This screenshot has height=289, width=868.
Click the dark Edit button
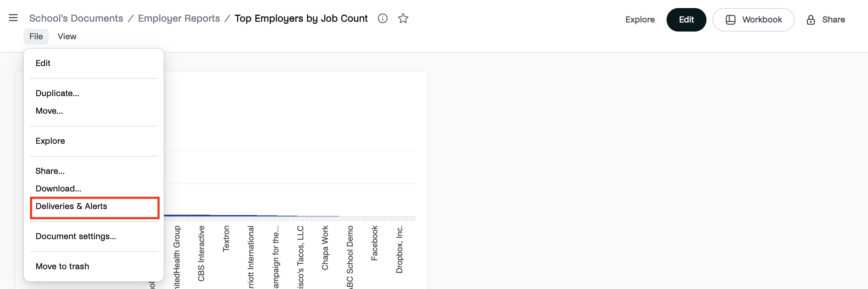click(686, 20)
